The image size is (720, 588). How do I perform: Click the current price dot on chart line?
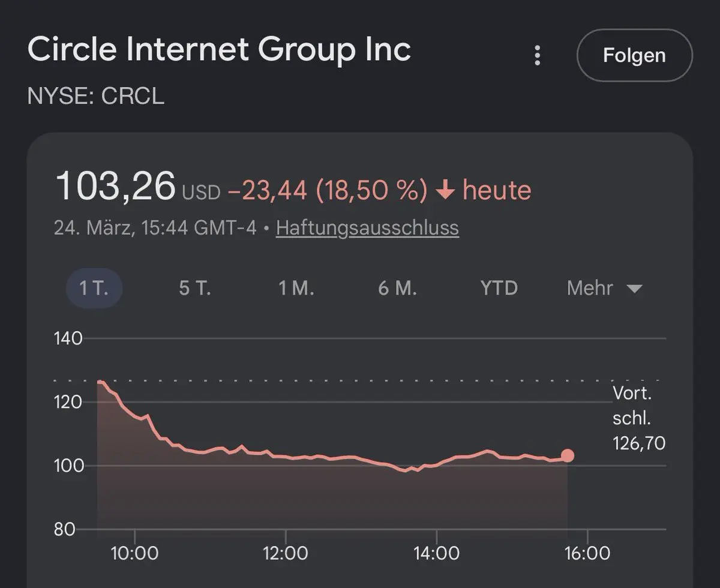point(567,456)
